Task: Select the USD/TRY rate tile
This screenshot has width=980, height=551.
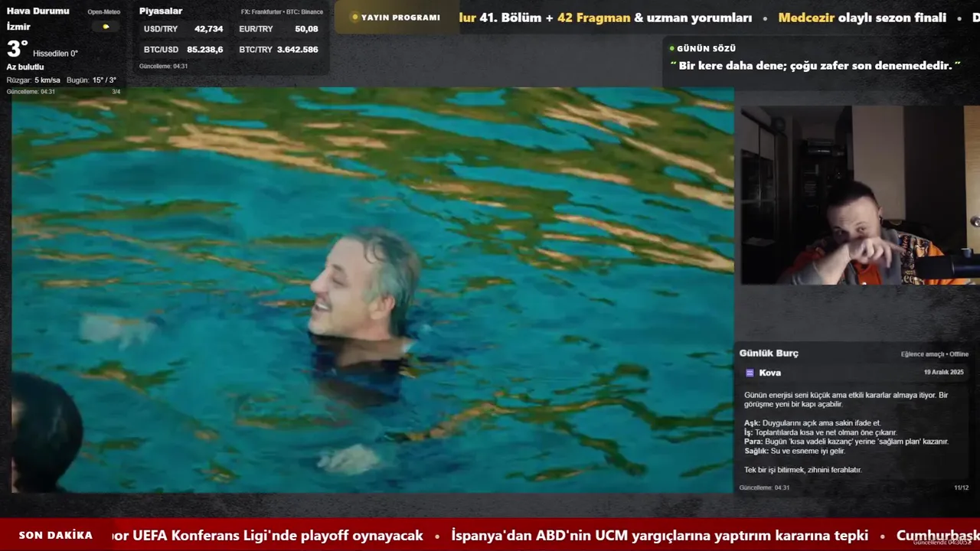Action: pos(183,29)
